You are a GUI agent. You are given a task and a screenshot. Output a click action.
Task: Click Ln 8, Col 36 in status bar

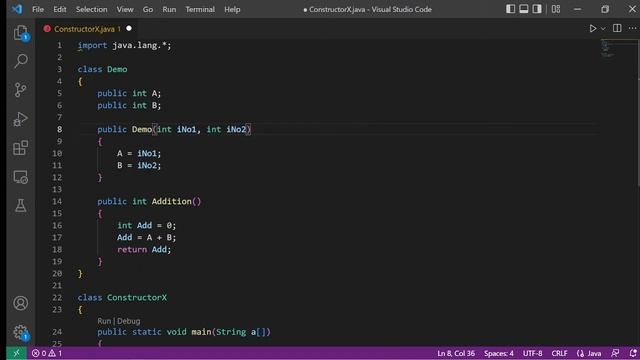pos(456,353)
